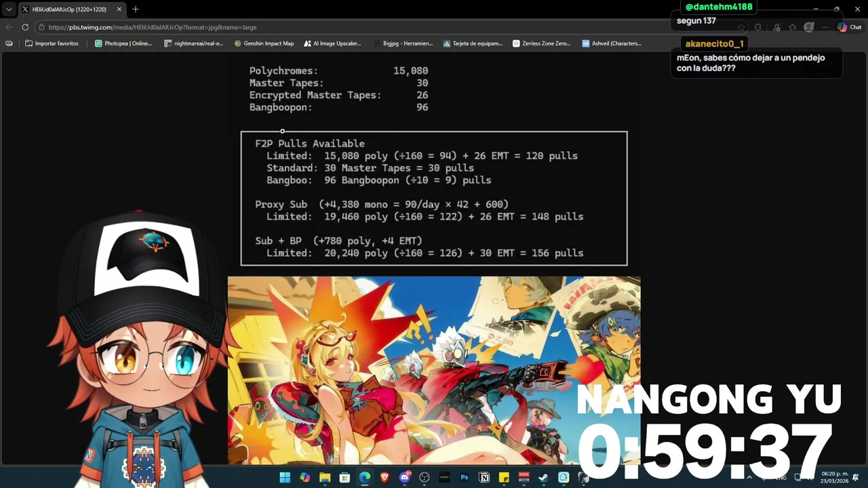
Task: Open the favorites list icon
Action: click(x=792, y=27)
